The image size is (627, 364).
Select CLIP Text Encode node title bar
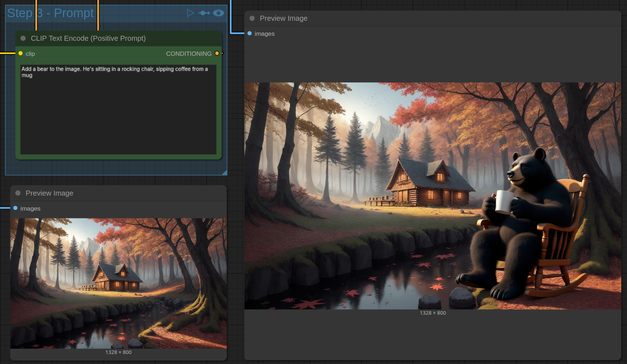coord(118,38)
